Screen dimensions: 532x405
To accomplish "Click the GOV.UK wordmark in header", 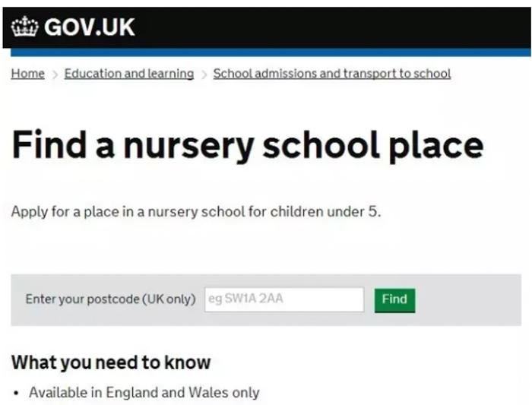I will pyautogui.click(x=90, y=27).
